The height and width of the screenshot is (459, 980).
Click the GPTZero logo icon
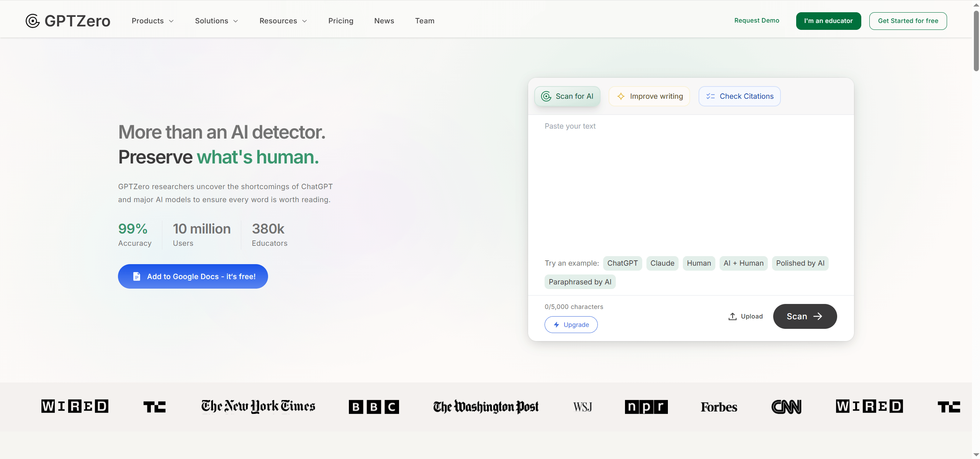33,21
